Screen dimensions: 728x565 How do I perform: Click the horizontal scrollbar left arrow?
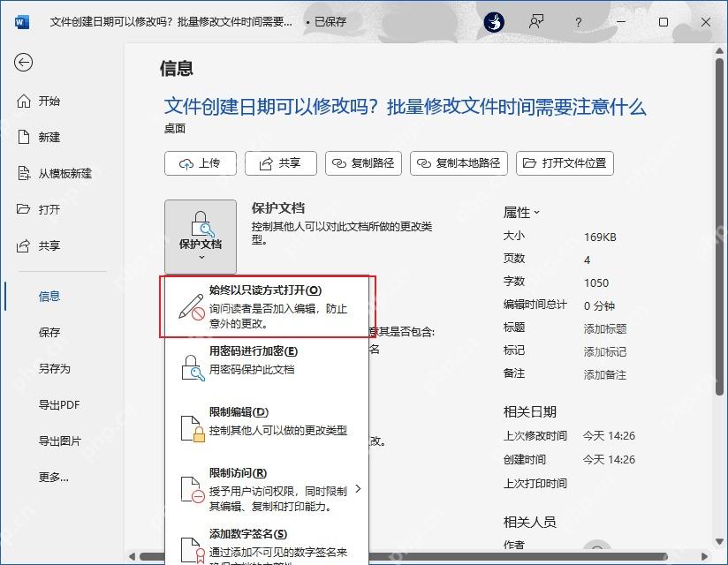pos(133,556)
